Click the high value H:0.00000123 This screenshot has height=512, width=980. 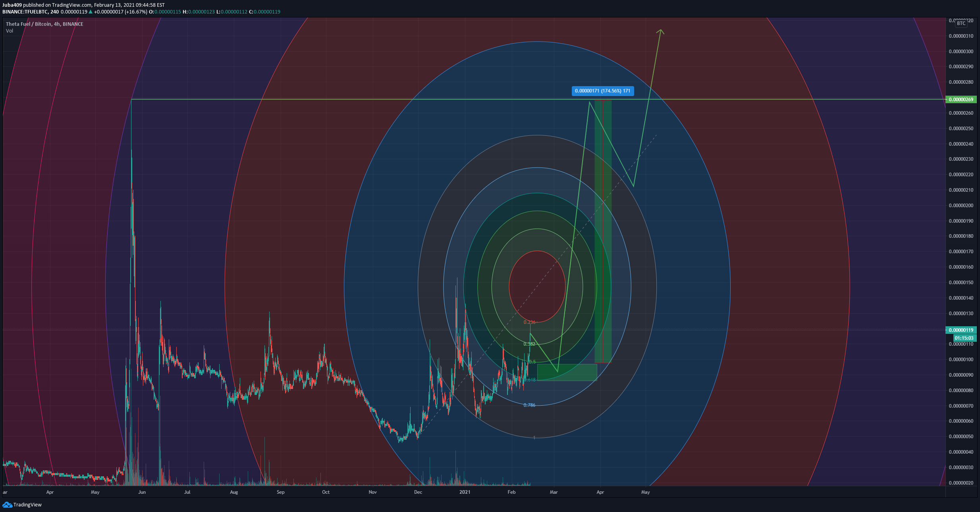pyautogui.click(x=199, y=12)
